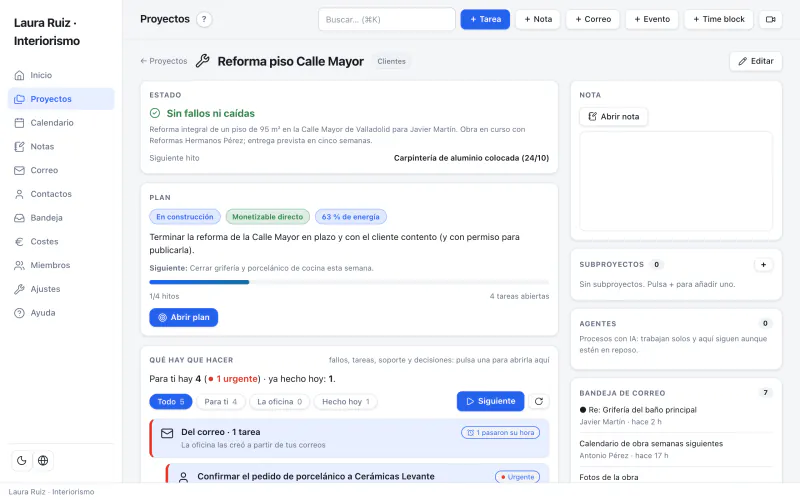The image size is (800, 500).
Task: Click the Proyectos folder icon in sidebar
Action: click(x=19, y=99)
